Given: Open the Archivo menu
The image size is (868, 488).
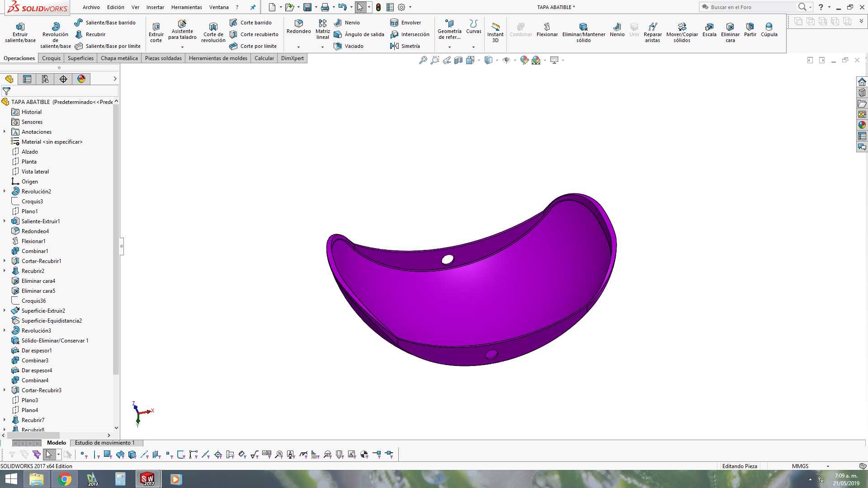Looking at the screenshot, I should click(91, 7).
